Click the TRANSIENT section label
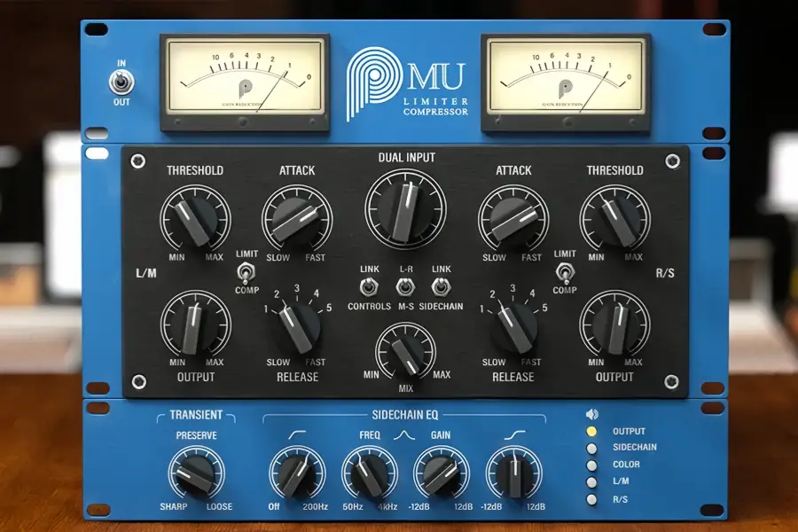 pyautogui.click(x=196, y=415)
